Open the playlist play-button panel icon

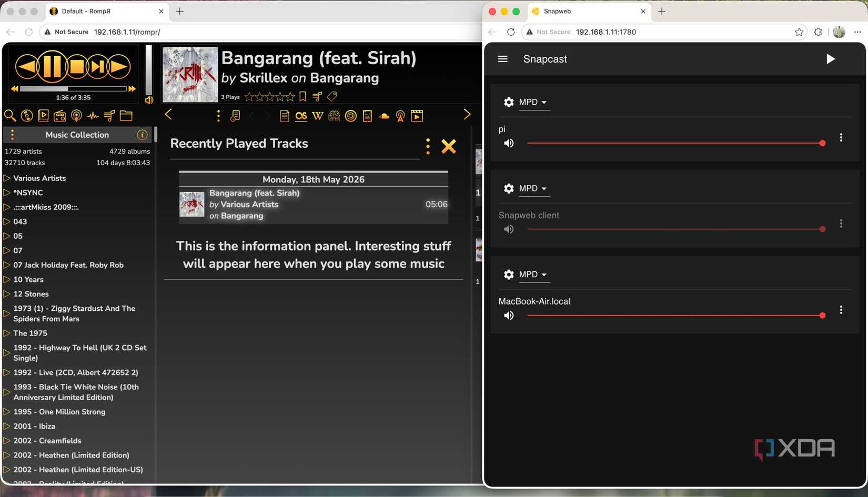(43, 116)
